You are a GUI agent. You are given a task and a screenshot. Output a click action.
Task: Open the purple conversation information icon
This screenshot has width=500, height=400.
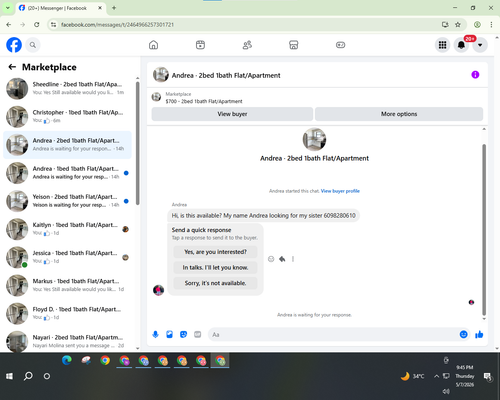click(x=475, y=75)
